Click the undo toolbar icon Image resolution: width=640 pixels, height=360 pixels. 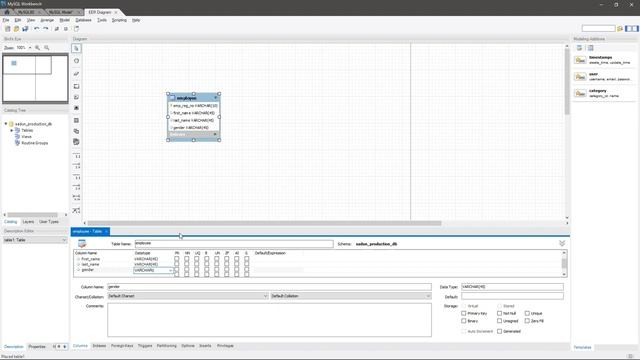[x=37, y=29]
